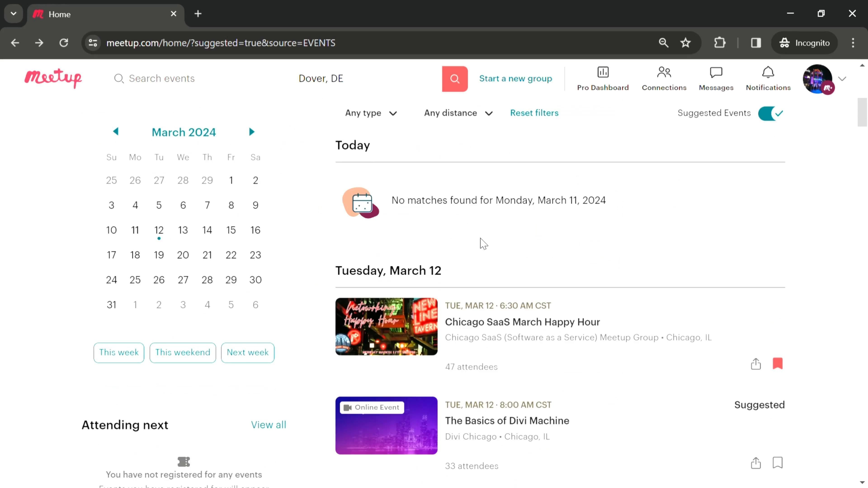Go to previous month in calendar
This screenshot has width=868, height=488.
tap(116, 132)
